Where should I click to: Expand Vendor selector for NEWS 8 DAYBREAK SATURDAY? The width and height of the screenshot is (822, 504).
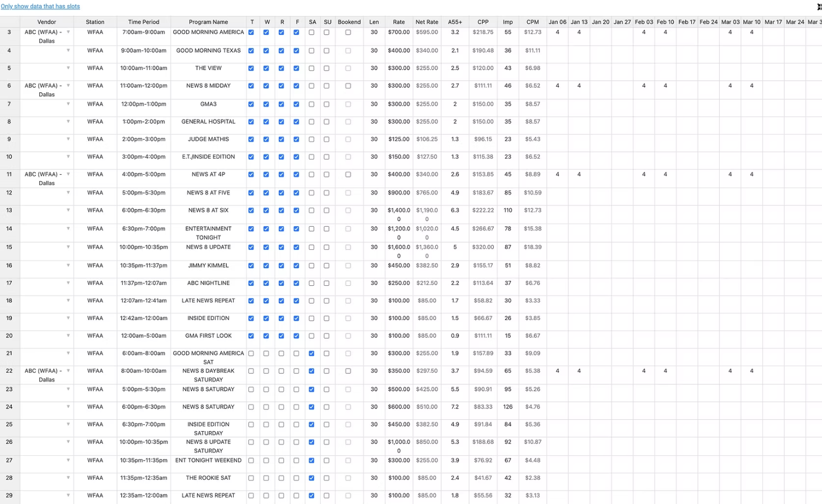point(69,370)
